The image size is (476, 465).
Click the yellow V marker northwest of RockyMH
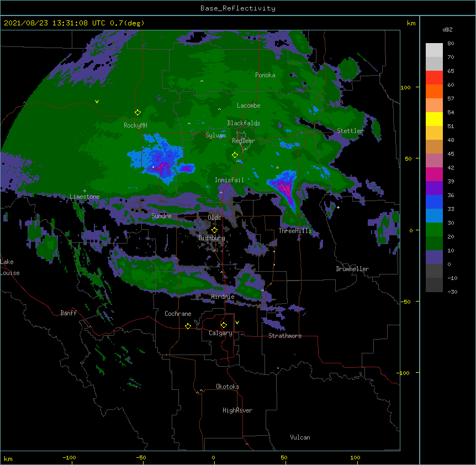point(97,102)
